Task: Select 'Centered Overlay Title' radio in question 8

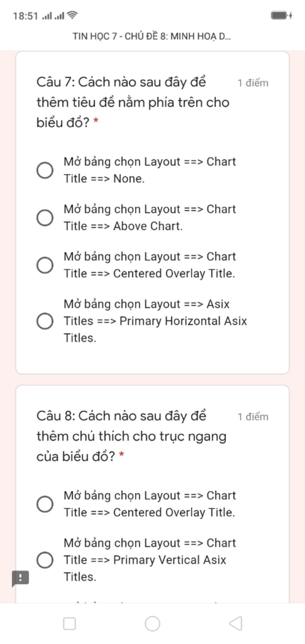Action: 45,504
